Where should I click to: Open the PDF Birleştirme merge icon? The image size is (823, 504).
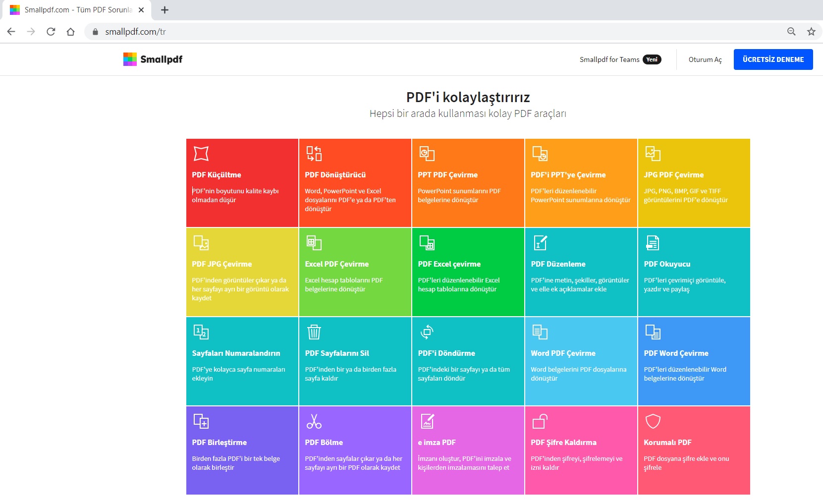coord(201,421)
